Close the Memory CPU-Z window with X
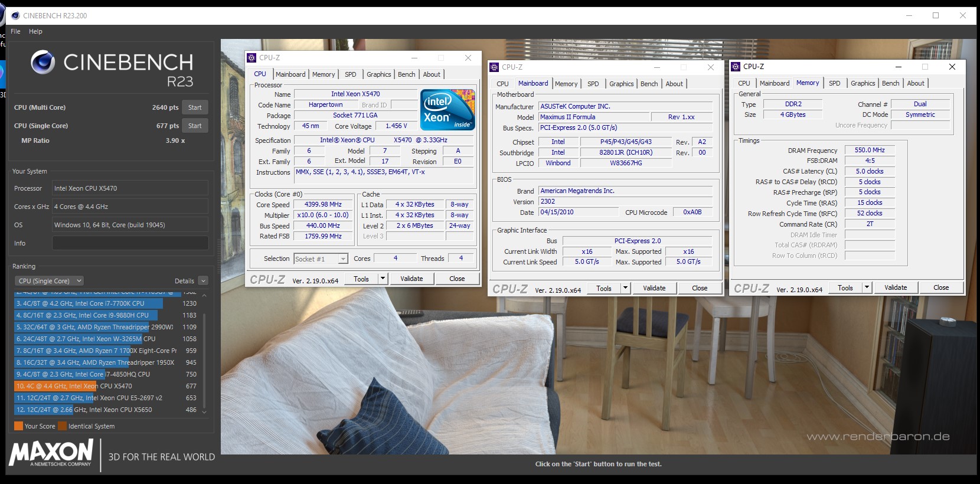Viewport: 980px width, 484px height. click(x=952, y=67)
